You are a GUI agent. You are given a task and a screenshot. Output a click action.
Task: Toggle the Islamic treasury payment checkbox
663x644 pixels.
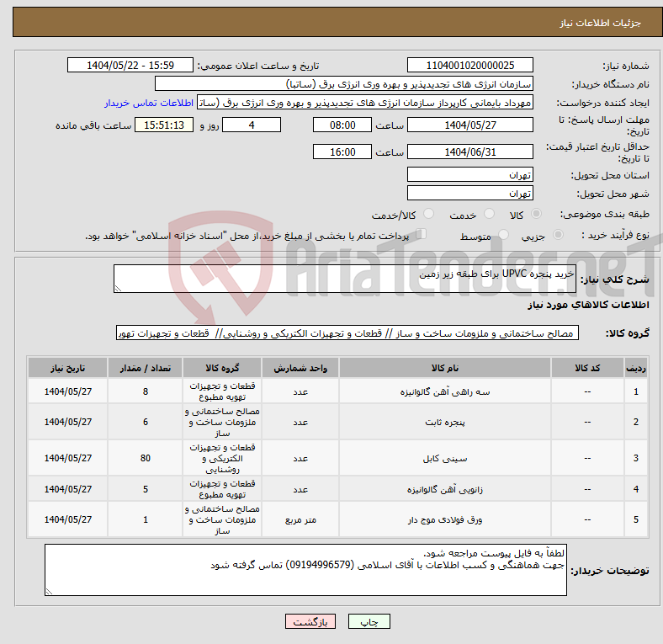pyautogui.click(x=422, y=234)
